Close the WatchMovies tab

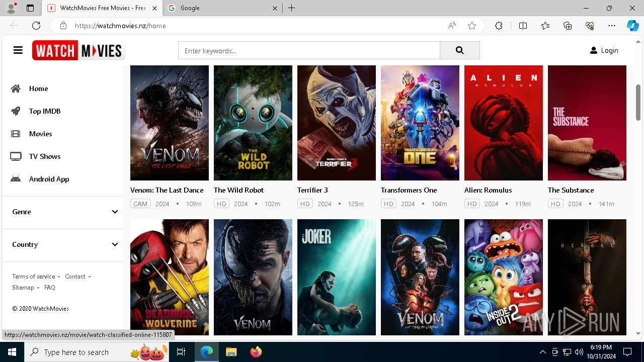tap(154, 8)
